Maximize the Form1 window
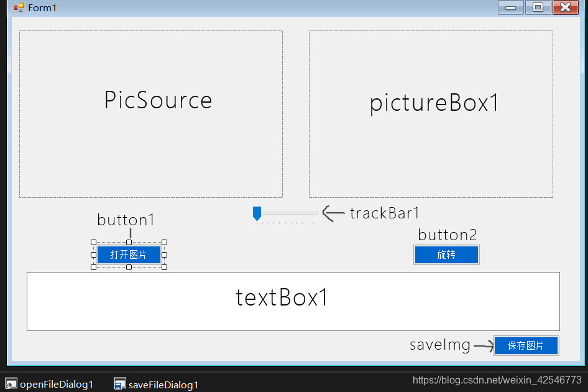The width and height of the screenshot is (588, 392). click(x=538, y=7)
